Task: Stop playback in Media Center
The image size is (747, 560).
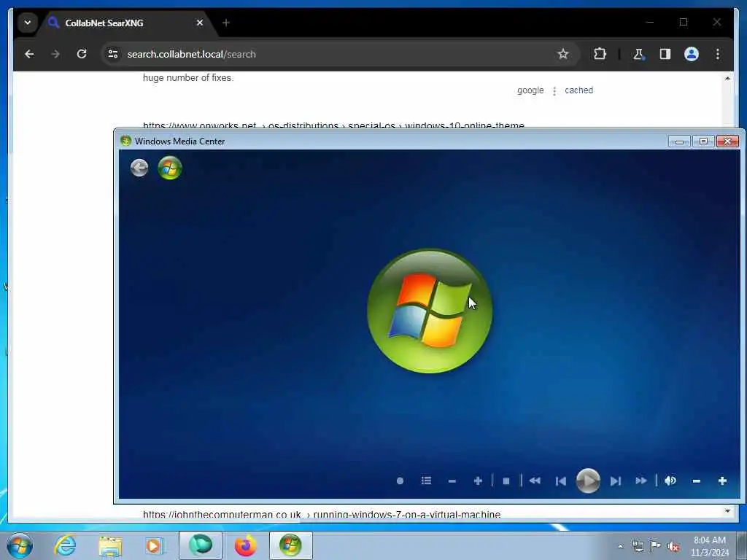Action: [506, 481]
